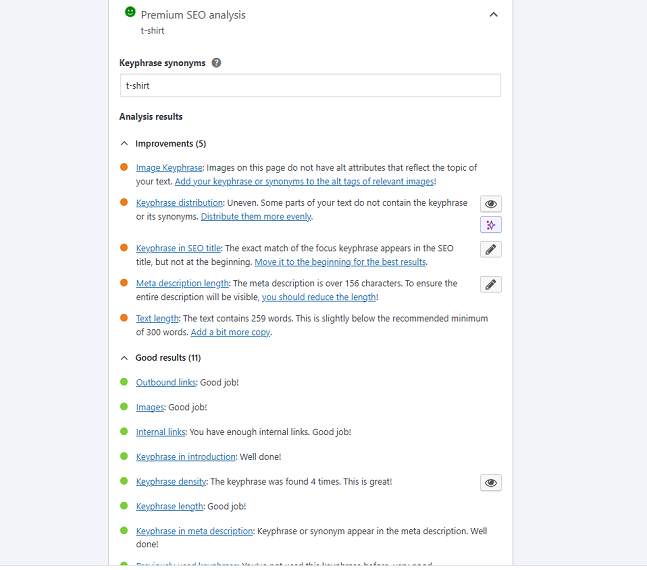The height and width of the screenshot is (570, 647).
Task: Click the AI sparkle button for keyphrase distribution
Action: coord(490,225)
